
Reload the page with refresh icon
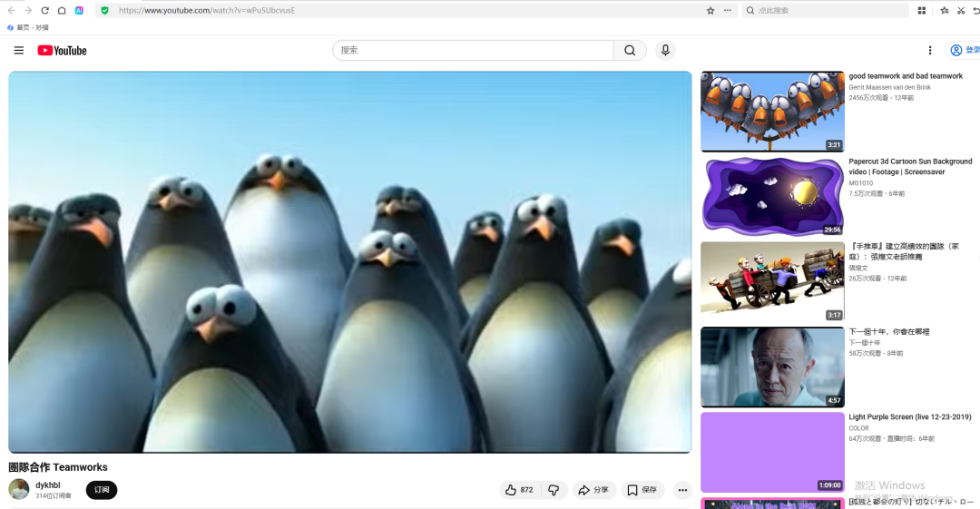click(x=45, y=11)
